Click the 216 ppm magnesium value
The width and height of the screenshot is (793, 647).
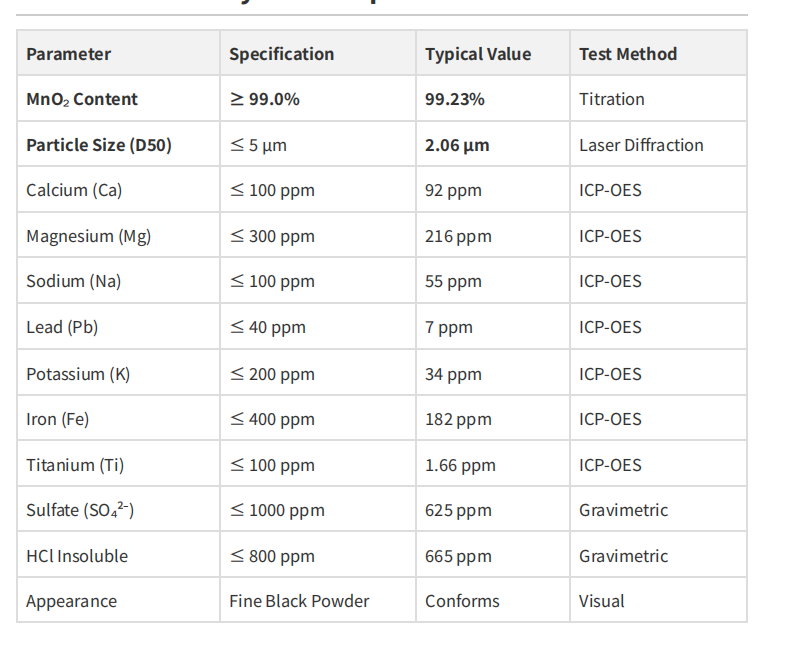458,236
